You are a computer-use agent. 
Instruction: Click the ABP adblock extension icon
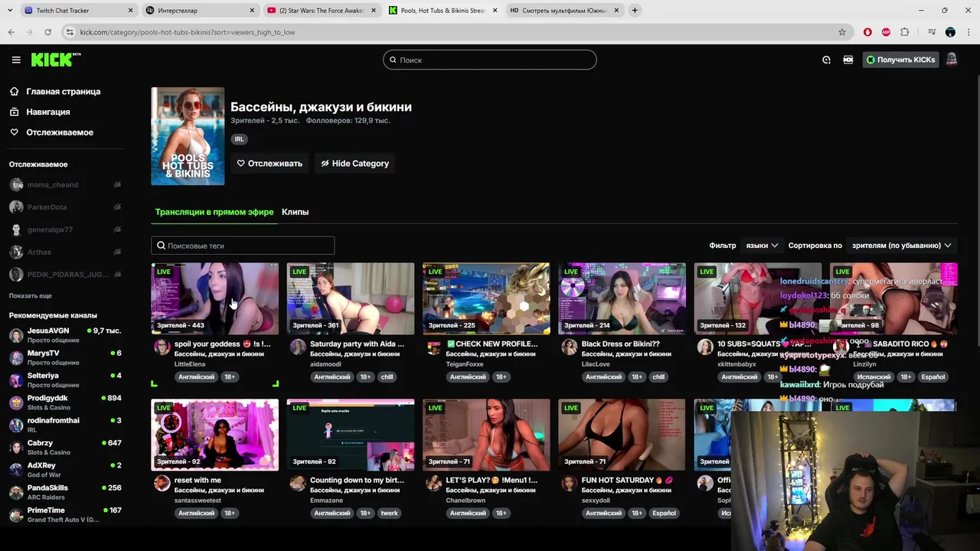coord(886,32)
